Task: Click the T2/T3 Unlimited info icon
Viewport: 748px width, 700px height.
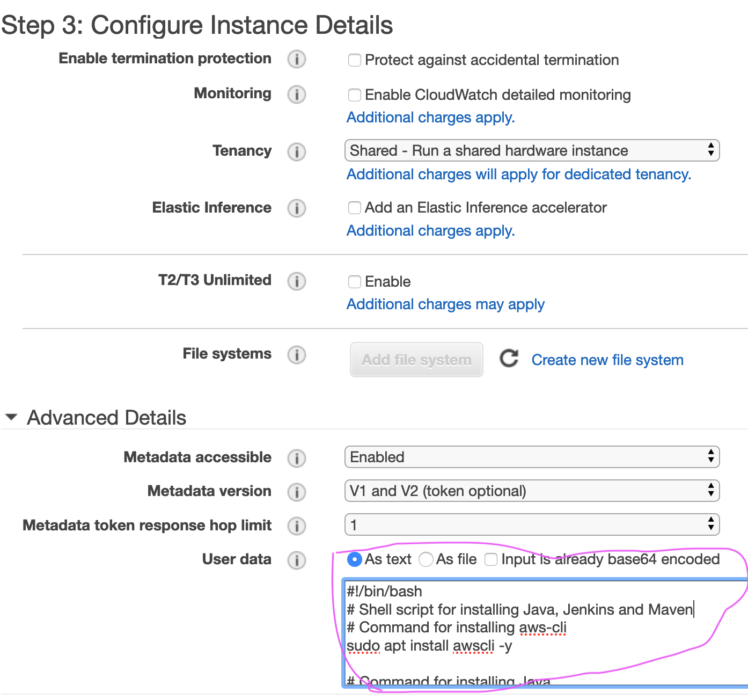Action: (x=297, y=281)
